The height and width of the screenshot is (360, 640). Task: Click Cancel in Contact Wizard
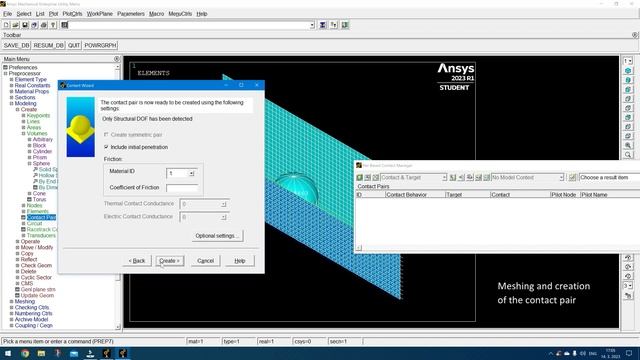[x=205, y=261]
